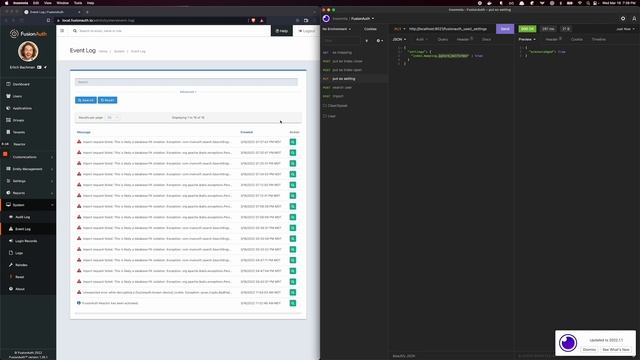View details of Reactor has been activated row
This screenshot has width=640, height=360.
pos(293,303)
